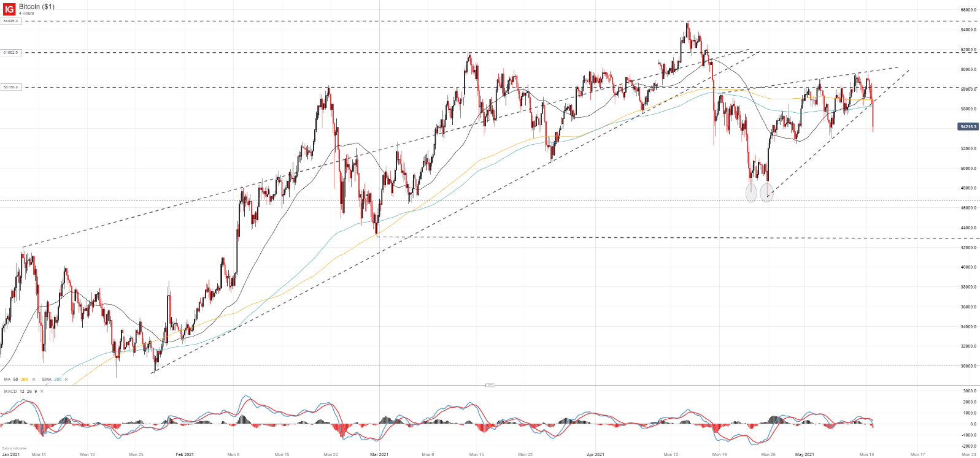Open EMA indicator settings label
980x458 pixels.
tap(47, 380)
